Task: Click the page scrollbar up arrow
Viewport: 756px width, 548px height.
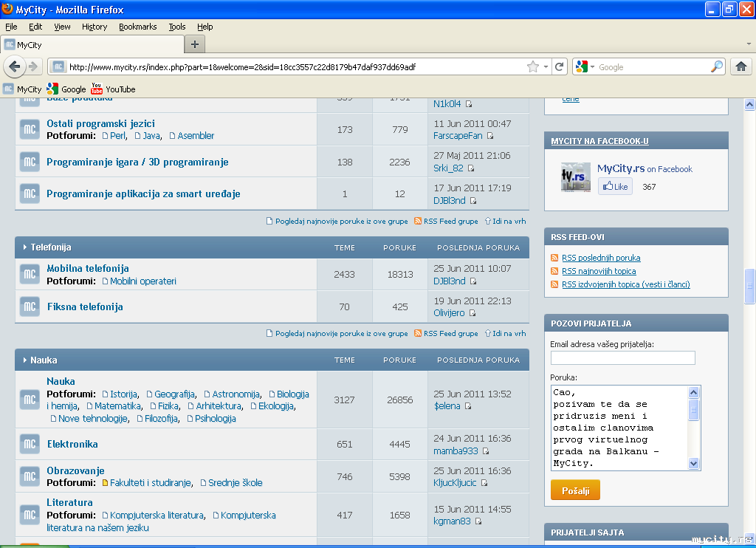Action: click(749, 104)
